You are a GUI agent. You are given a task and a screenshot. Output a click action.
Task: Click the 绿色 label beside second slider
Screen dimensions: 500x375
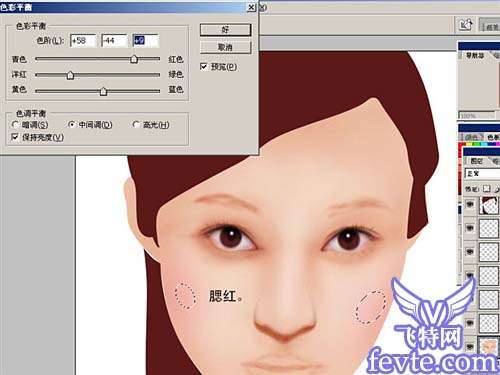[176, 74]
